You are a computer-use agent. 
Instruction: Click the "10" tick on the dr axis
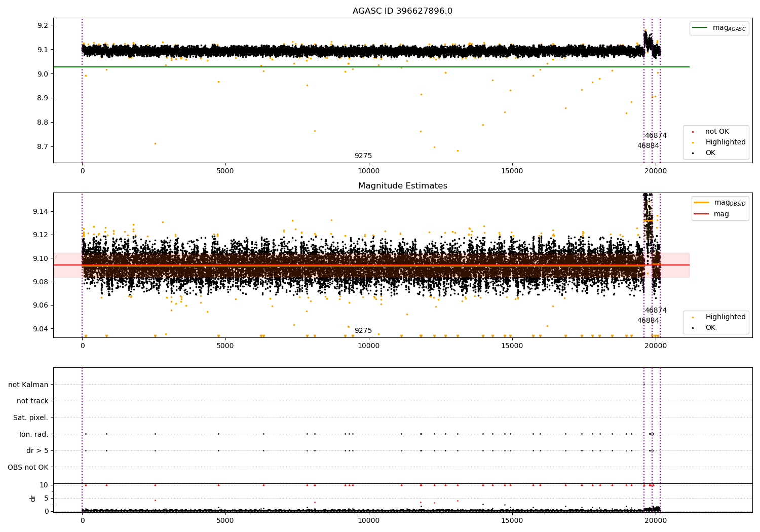click(45, 485)
